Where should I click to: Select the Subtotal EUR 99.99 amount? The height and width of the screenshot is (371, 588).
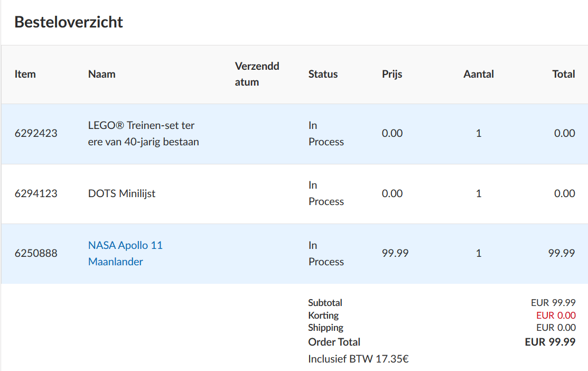tap(553, 303)
